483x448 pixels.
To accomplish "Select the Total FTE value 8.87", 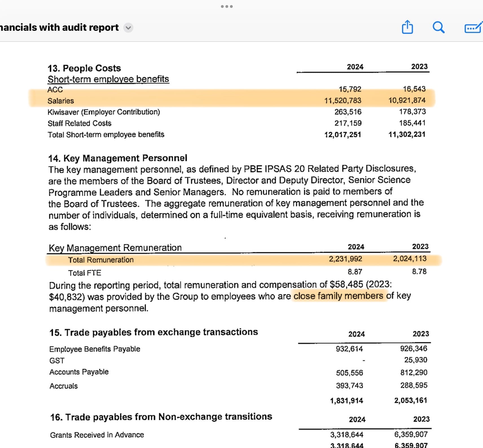I will coord(355,272).
